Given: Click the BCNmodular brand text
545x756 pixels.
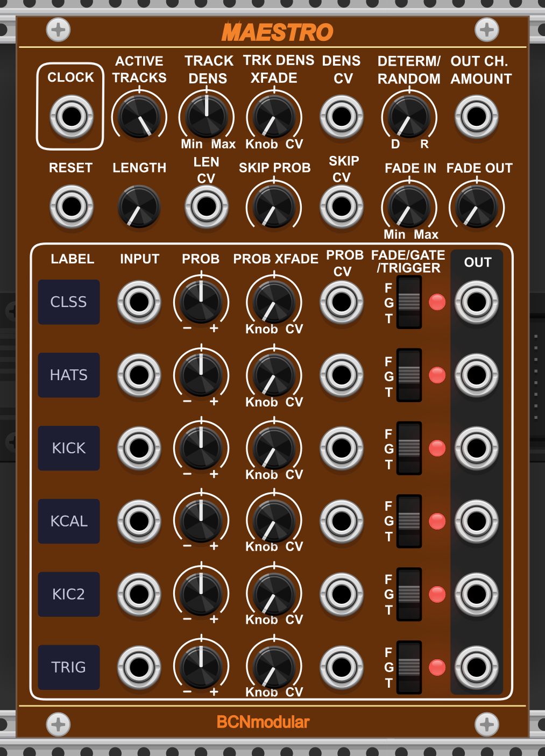Looking at the screenshot, I should pos(263,722).
